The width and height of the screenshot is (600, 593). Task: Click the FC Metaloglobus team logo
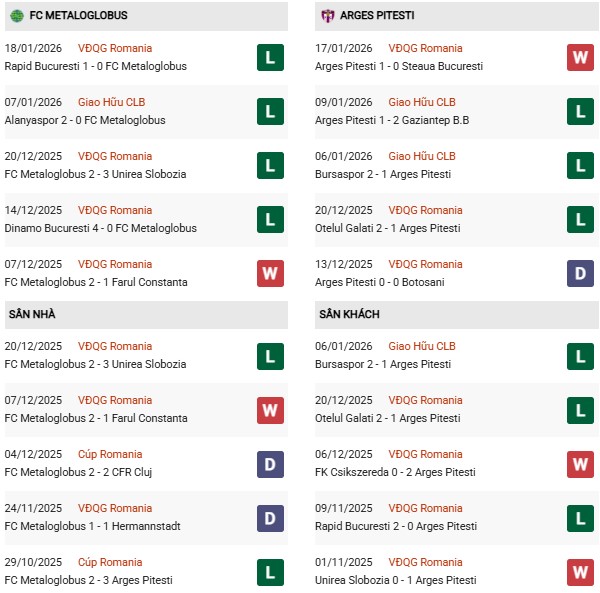(16, 16)
